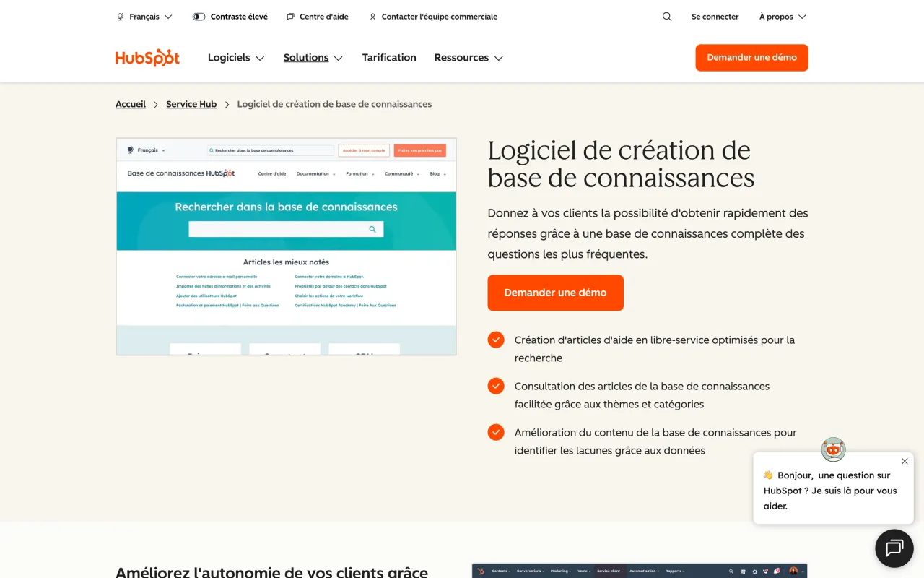Close the chatbot greeting popup
Image resolution: width=924 pixels, height=578 pixels.
click(905, 461)
